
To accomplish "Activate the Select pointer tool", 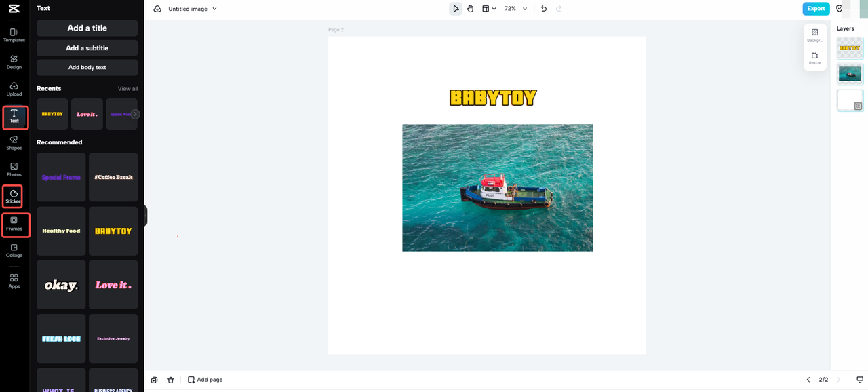I will (456, 9).
